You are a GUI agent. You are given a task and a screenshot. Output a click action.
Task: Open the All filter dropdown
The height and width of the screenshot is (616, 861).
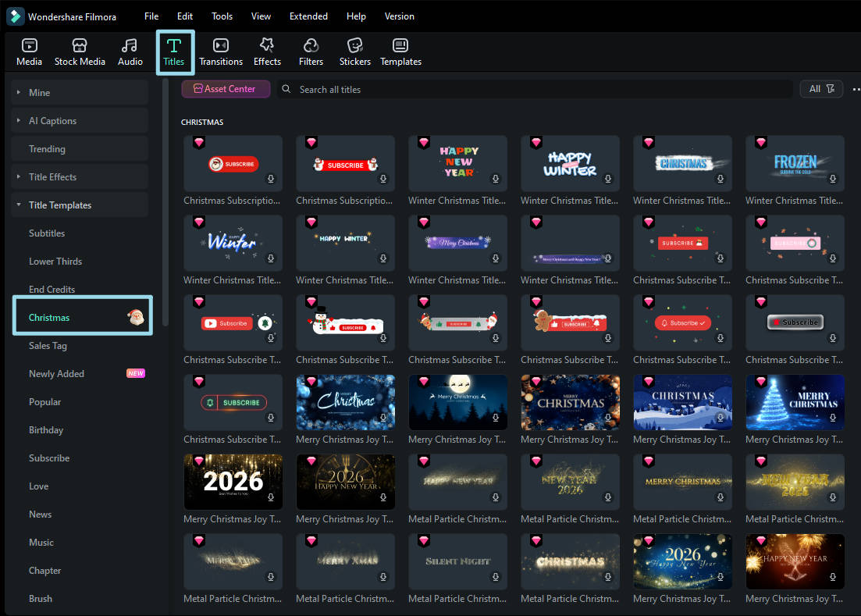tap(821, 89)
